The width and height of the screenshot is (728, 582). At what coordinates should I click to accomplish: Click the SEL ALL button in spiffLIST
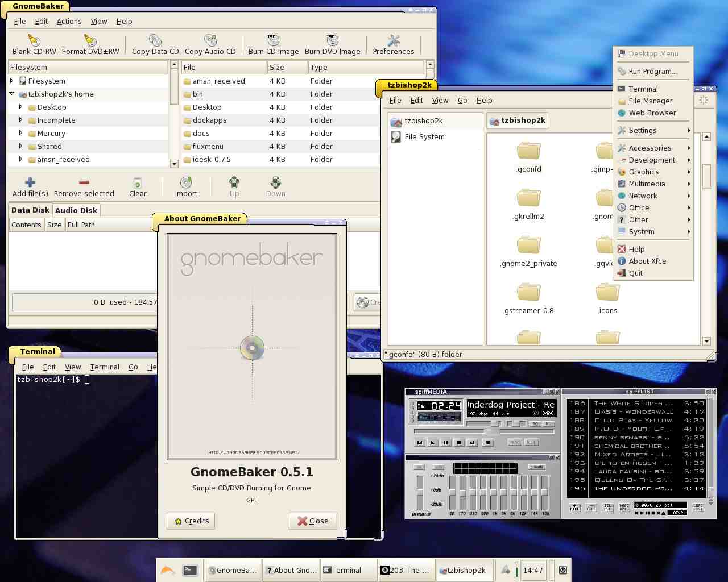click(x=607, y=508)
